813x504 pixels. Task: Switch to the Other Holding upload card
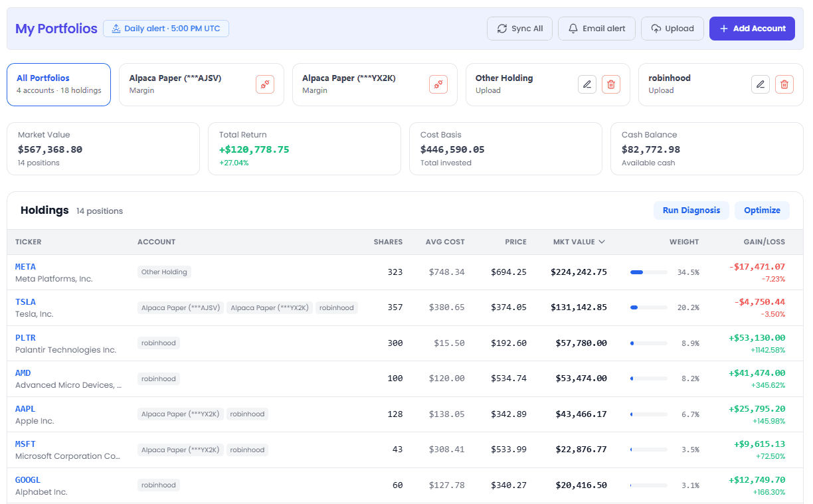tap(548, 84)
